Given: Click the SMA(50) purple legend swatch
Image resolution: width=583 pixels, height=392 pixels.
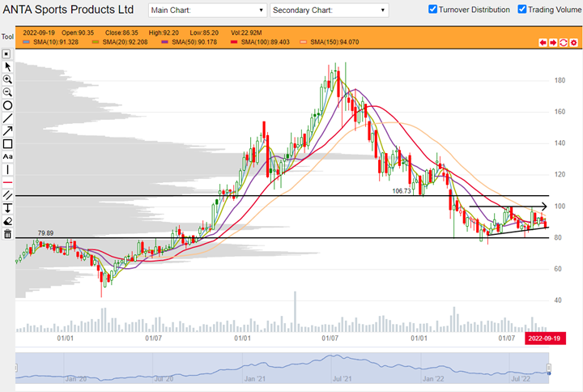Looking at the screenshot, I should (x=164, y=42).
